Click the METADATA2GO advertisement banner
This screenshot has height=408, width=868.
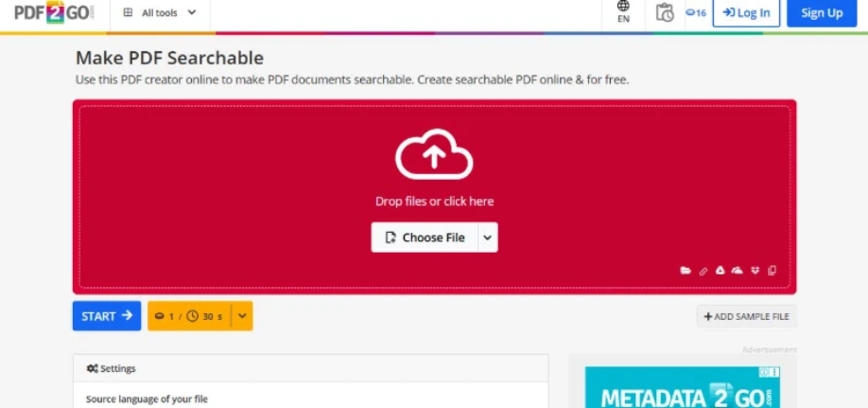pyautogui.click(x=683, y=387)
